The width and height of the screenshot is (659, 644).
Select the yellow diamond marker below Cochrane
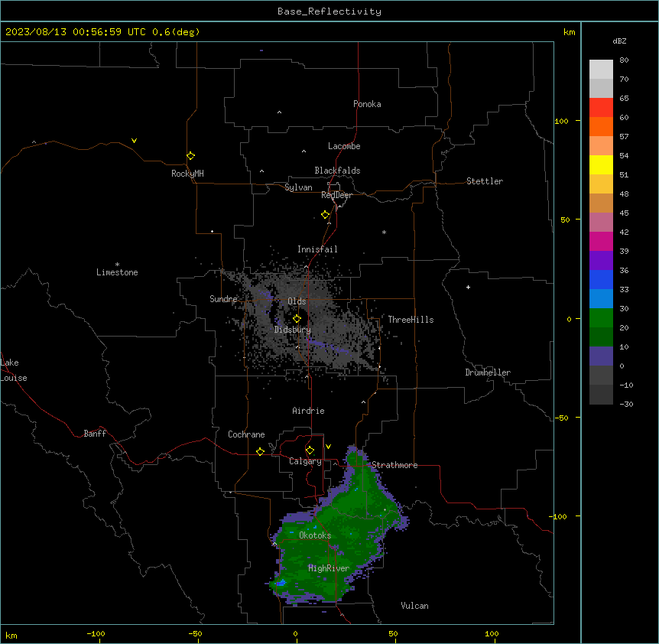pyautogui.click(x=260, y=451)
